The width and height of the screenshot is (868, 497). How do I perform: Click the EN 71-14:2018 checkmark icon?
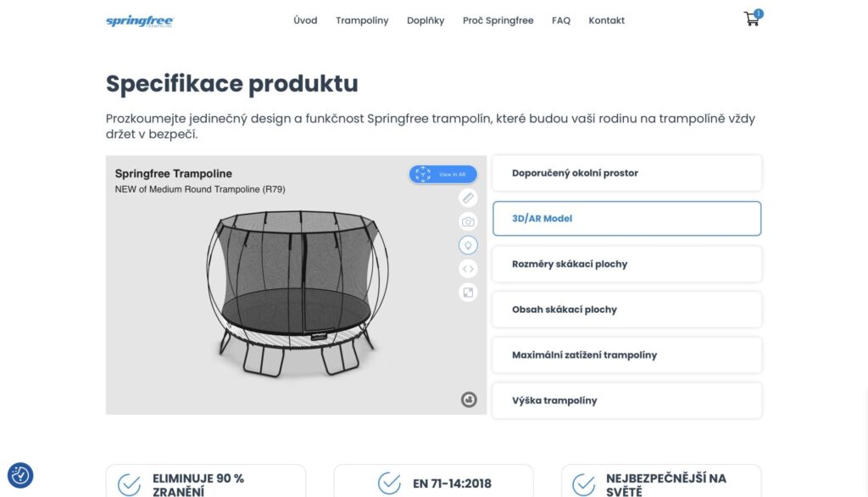(389, 483)
